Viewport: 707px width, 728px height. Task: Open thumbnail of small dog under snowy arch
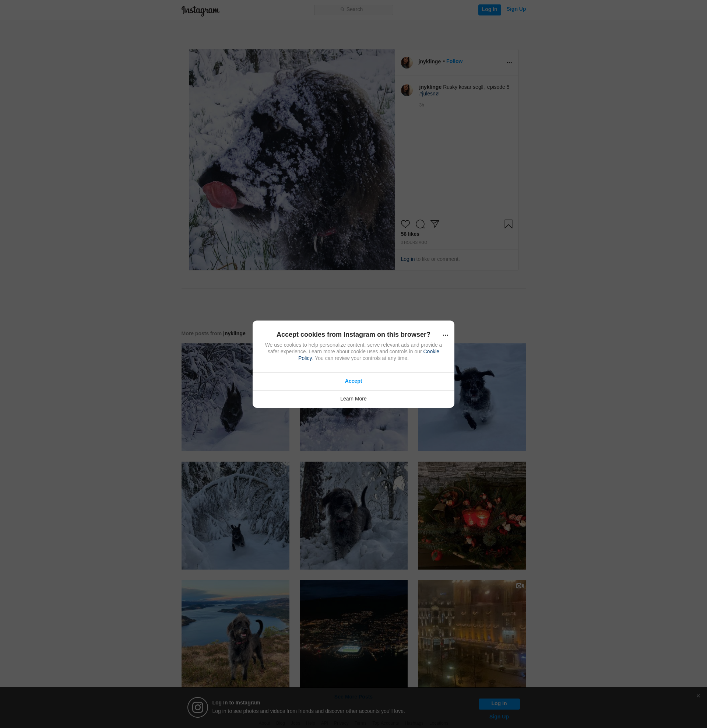(x=235, y=515)
